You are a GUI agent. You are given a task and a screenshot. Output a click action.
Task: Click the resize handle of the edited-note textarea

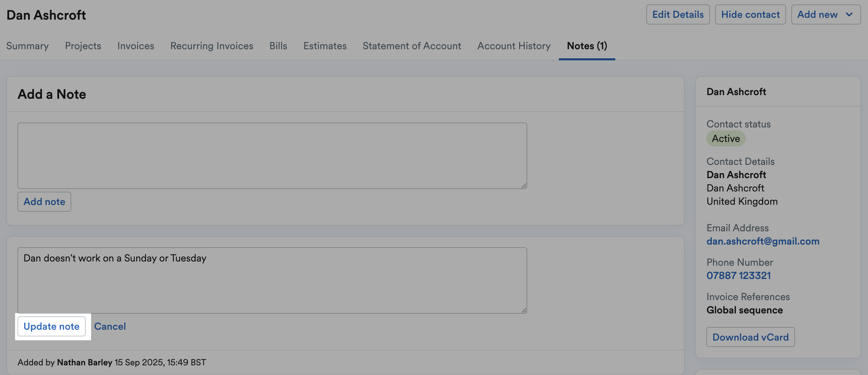[524, 310]
